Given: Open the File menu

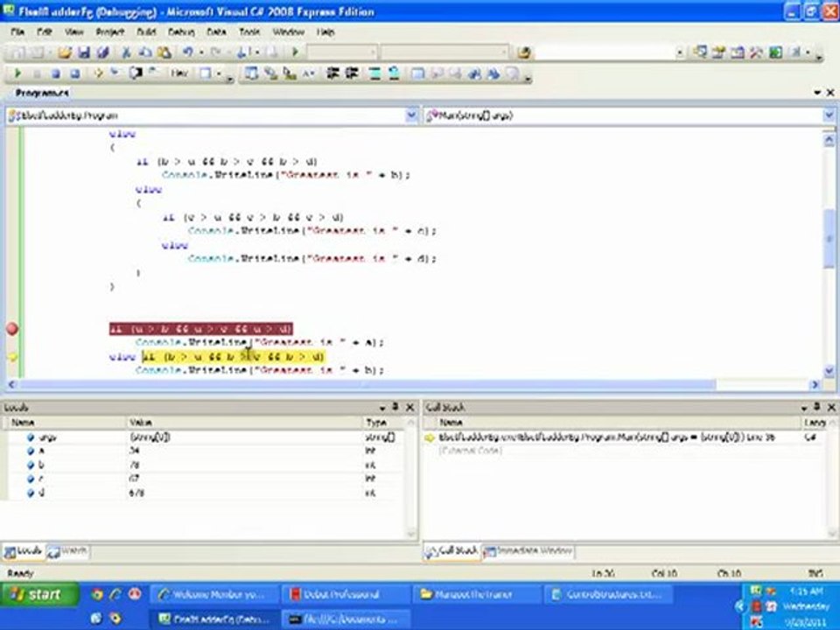Looking at the screenshot, I should (x=17, y=32).
